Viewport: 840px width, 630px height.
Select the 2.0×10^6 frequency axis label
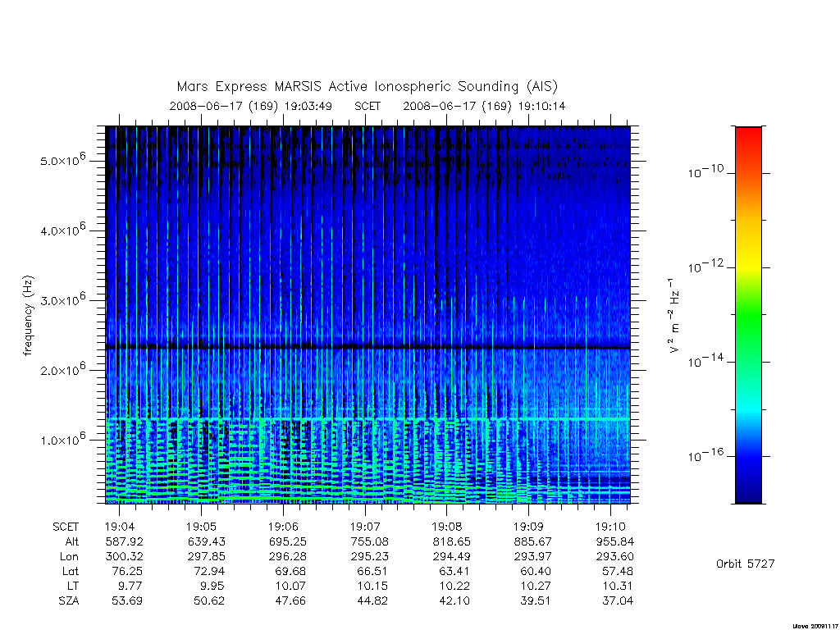coord(62,370)
